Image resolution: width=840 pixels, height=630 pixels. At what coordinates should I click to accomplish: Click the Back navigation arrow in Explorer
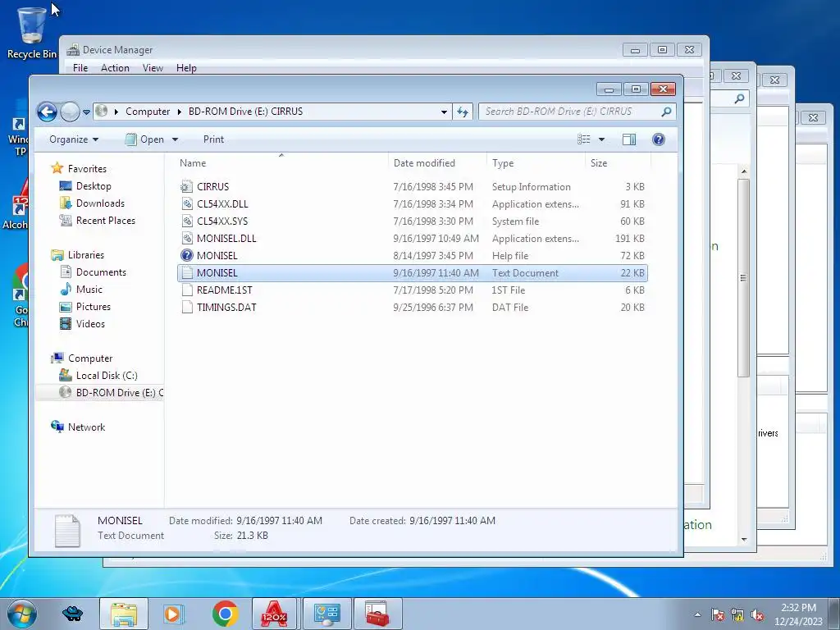(x=47, y=112)
